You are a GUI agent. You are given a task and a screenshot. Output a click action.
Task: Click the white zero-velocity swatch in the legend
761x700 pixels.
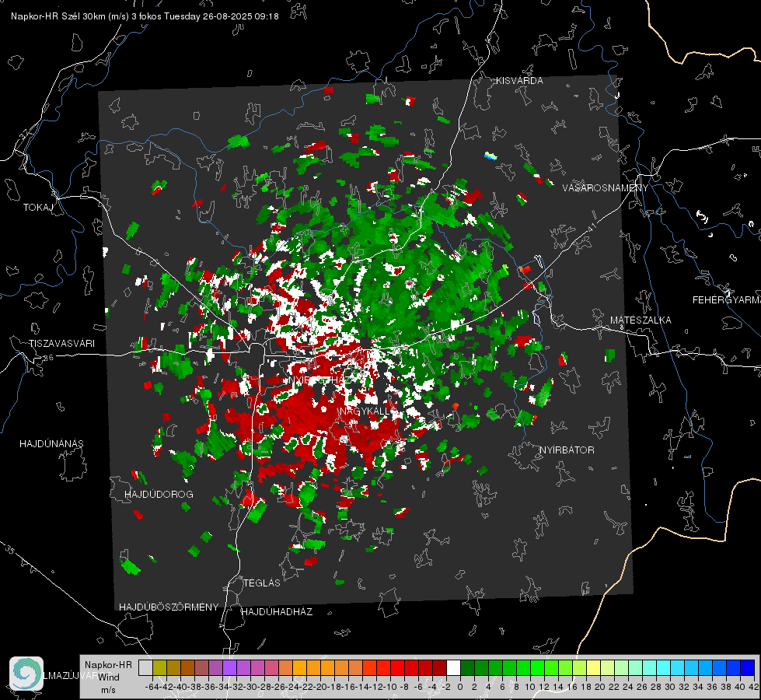(x=453, y=667)
